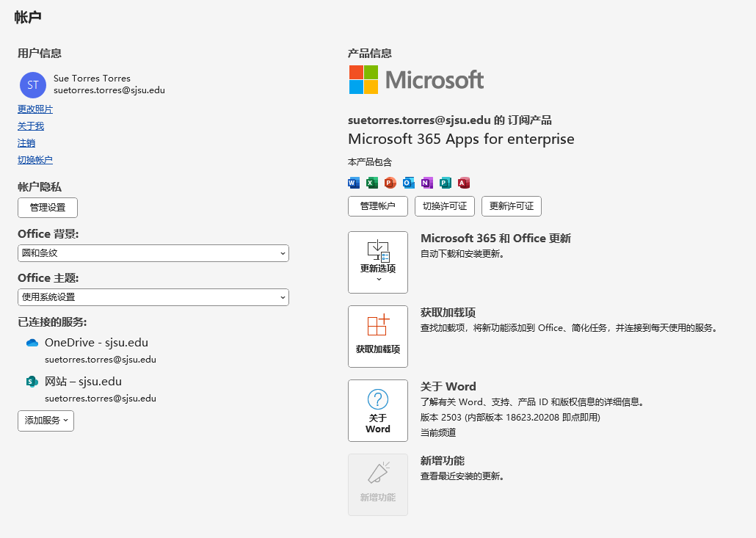
Task: Click the ST user avatar circle
Action: [x=33, y=85]
